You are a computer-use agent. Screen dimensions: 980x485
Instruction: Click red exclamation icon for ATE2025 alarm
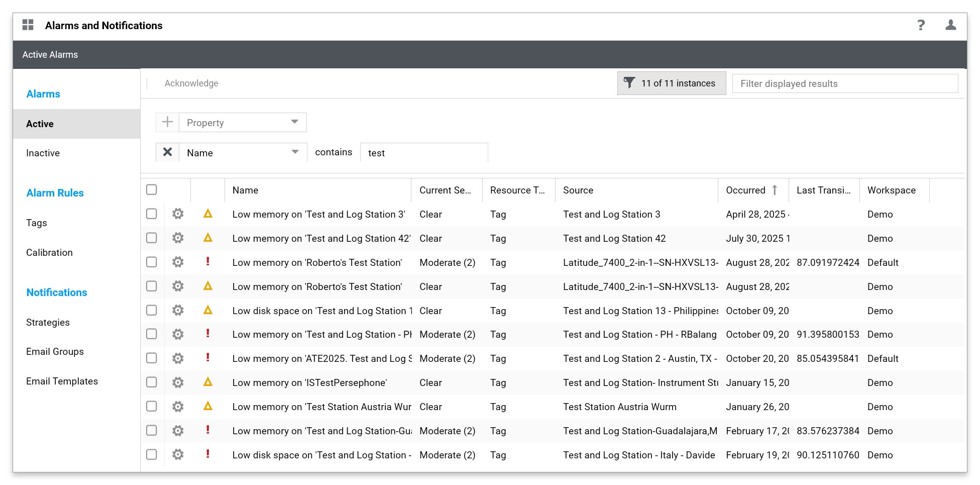point(208,357)
